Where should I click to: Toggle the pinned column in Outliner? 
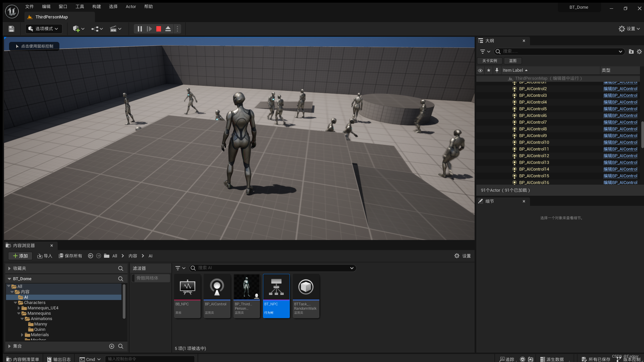tap(497, 70)
